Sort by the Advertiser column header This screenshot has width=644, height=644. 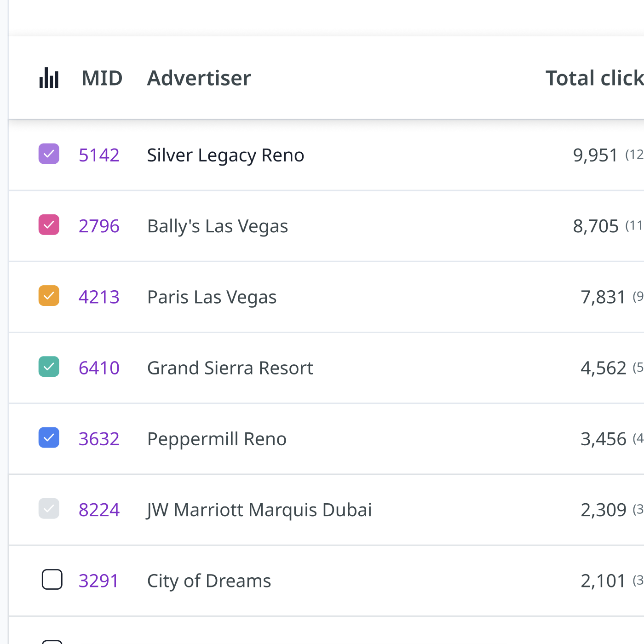[x=199, y=78]
